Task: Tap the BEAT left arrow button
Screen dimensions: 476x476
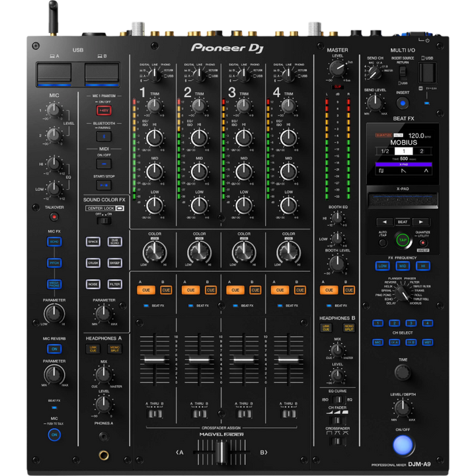Action: pyautogui.click(x=384, y=222)
